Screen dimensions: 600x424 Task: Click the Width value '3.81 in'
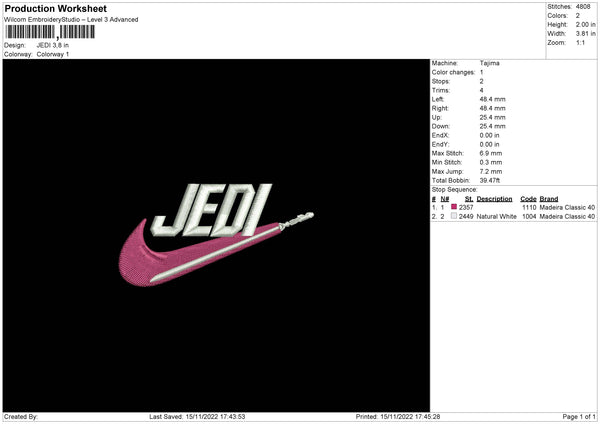point(585,34)
